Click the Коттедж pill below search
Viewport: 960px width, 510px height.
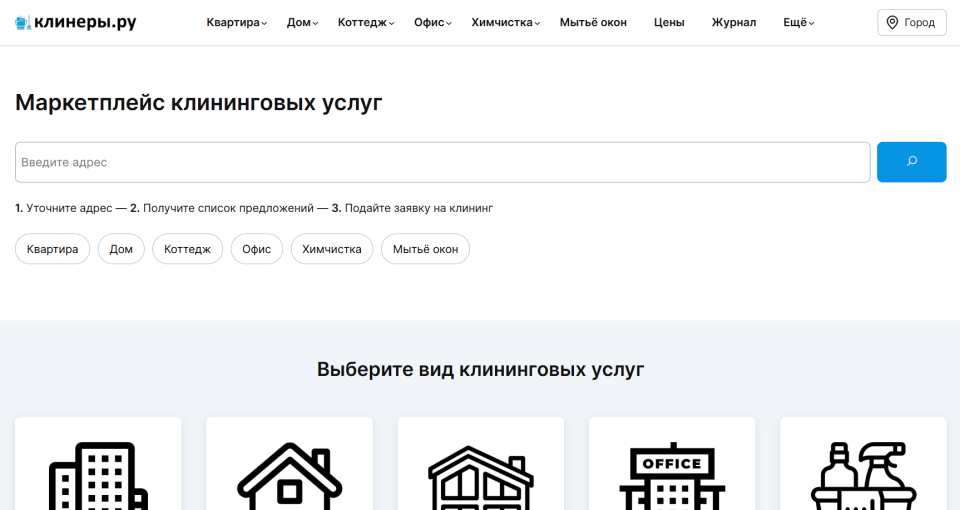[187, 249]
